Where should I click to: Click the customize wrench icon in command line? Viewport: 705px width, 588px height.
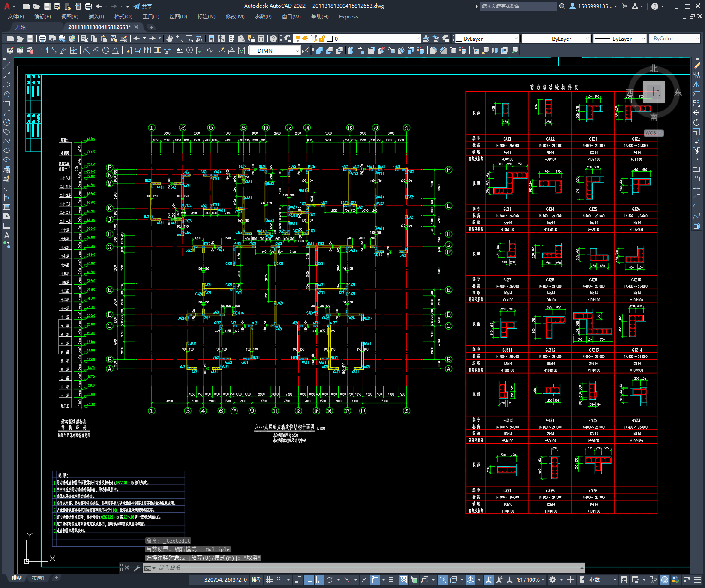click(x=137, y=568)
